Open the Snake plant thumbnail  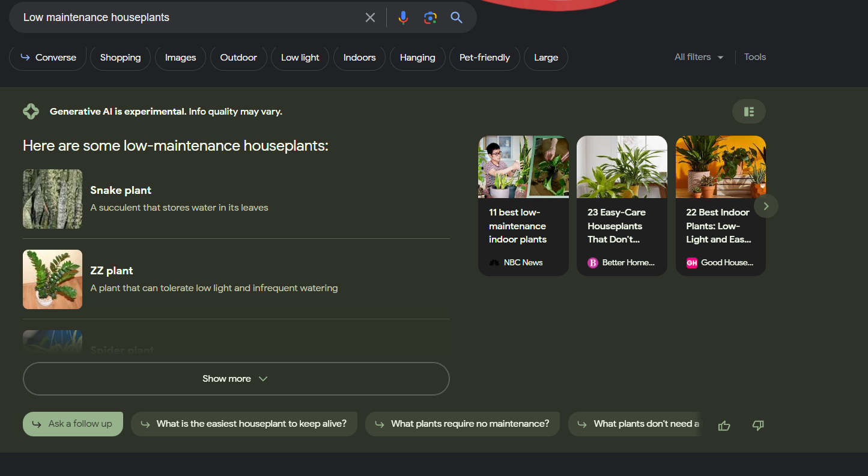[x=52, y=199]
